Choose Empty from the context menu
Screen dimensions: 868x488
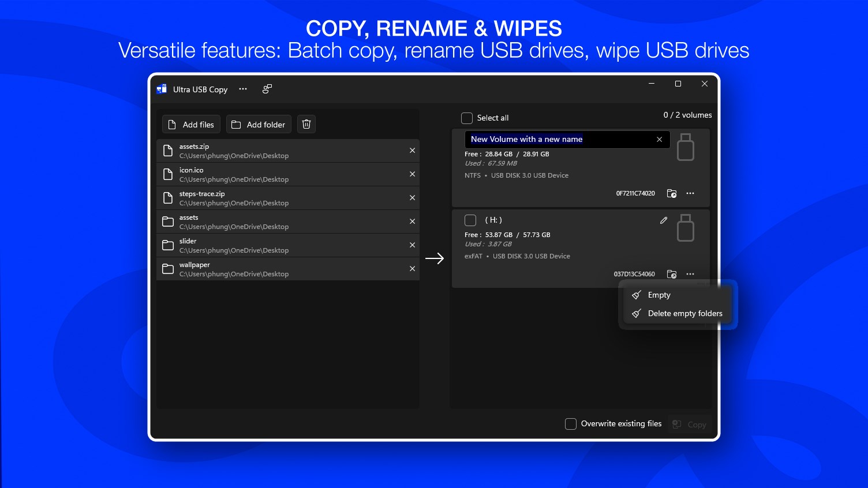(659, 295)
